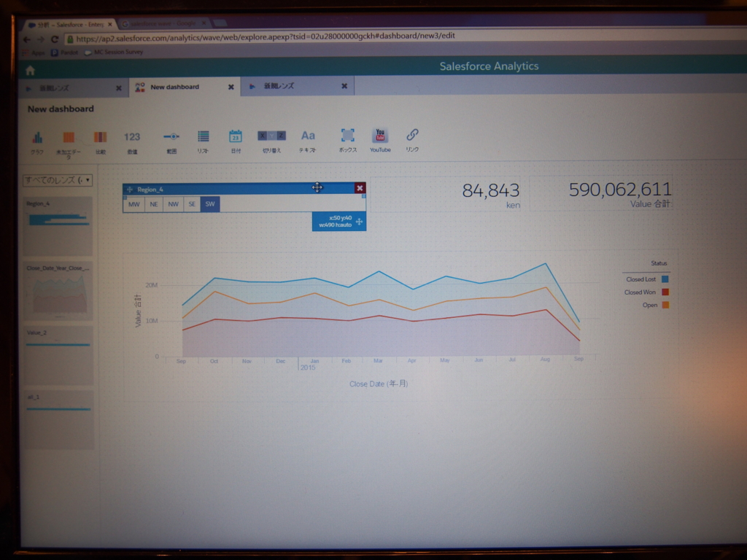Screen dimensions: 747x560
Task: Click the Closed Won red legend swatch
Action: 665,292
